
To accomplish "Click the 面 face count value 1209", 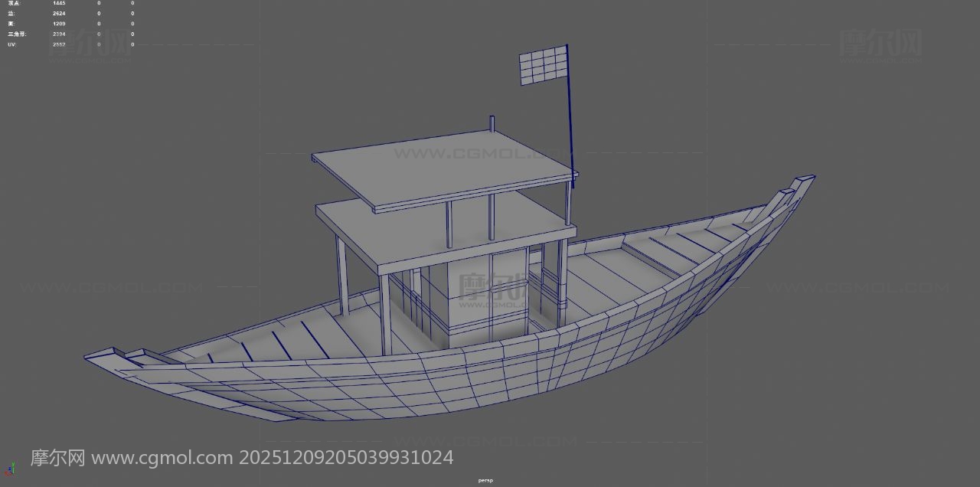I will [59, 24].
